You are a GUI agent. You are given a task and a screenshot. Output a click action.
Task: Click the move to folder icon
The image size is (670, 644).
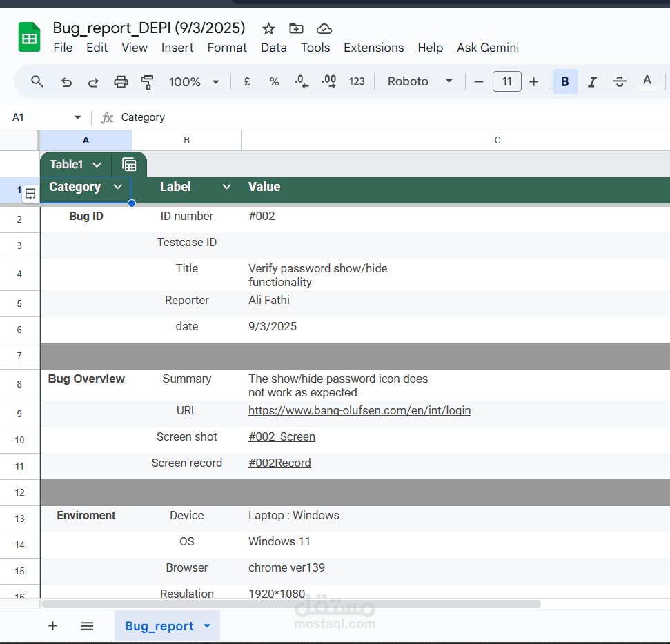click(296, 28)
